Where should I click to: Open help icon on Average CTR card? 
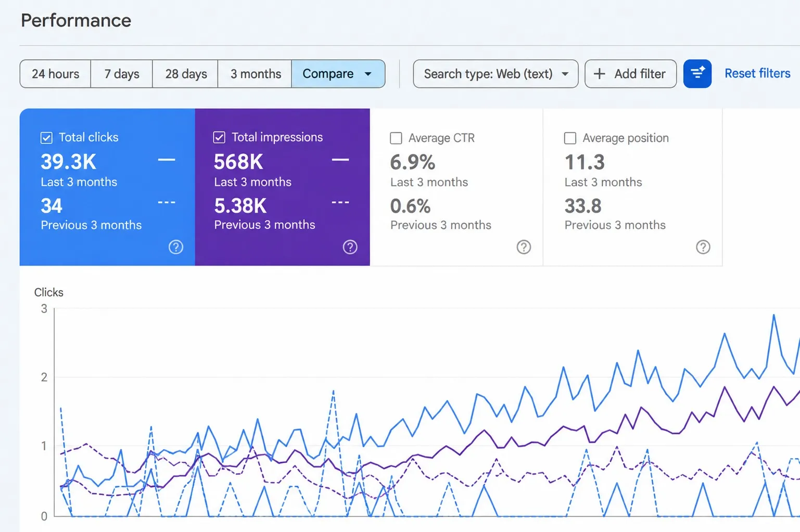pyautogui.click(x=524, y=247)
